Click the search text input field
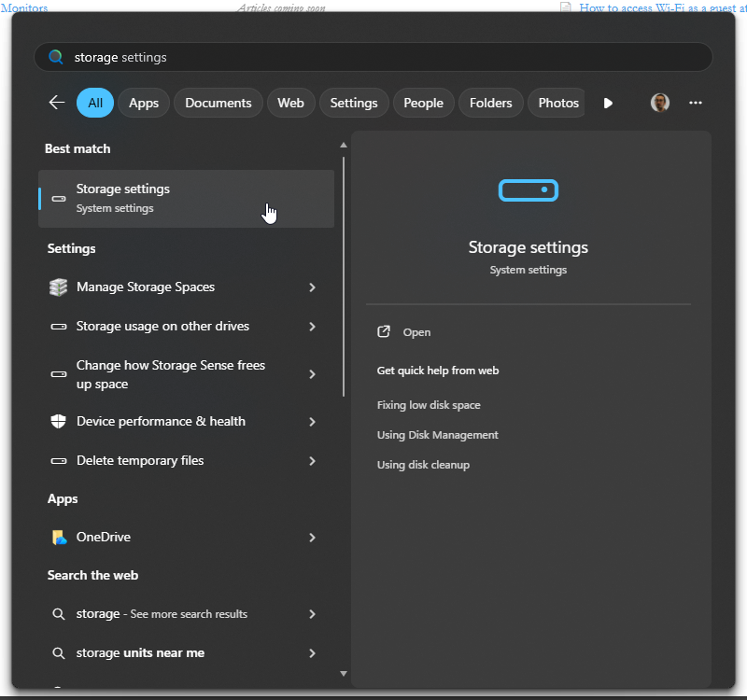Viewport: 747px width, 700px height. click(373, 57)
